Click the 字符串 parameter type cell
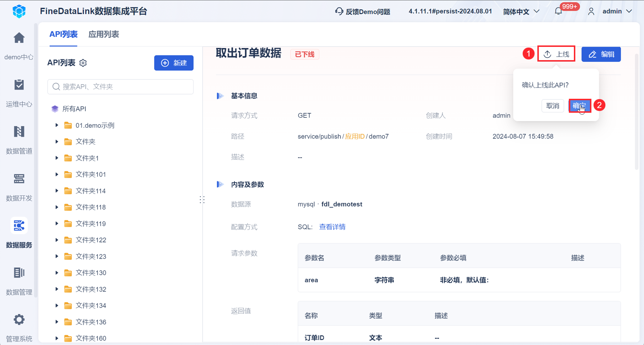Screen dimensions: 644x345 (x=384, y=280)
